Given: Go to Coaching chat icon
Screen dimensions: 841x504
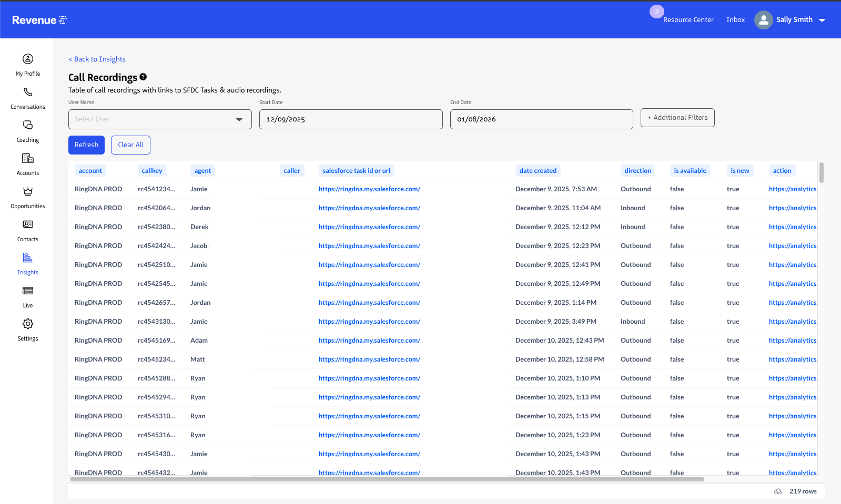Looking at the screenshot, I should 28,125.
